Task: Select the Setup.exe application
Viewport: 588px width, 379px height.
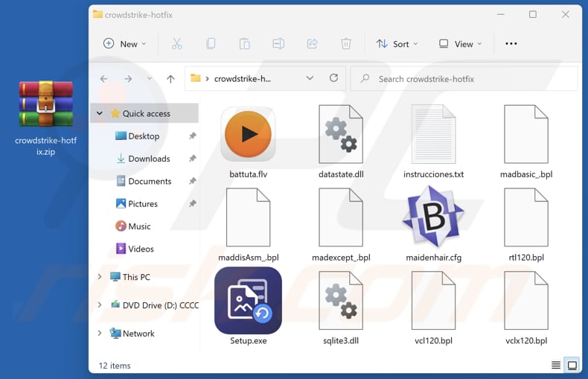Action: 249,306
